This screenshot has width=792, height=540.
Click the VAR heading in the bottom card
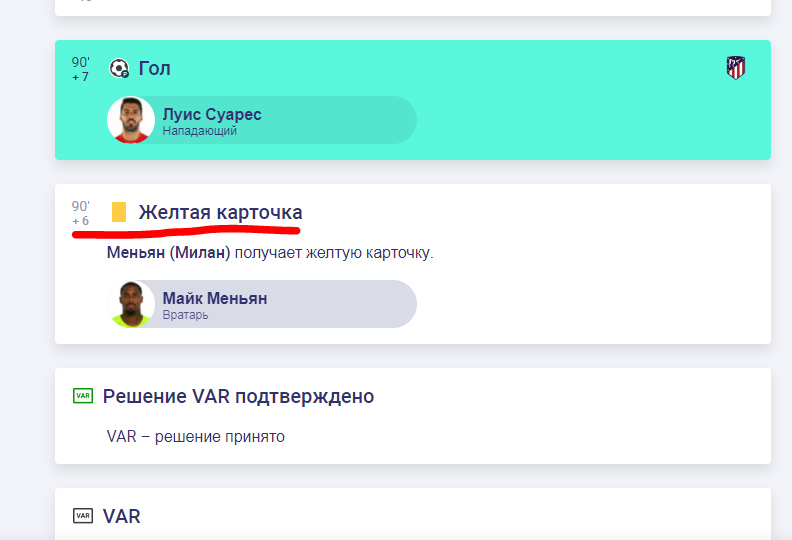pyautogui.click(x=122, y=516)
